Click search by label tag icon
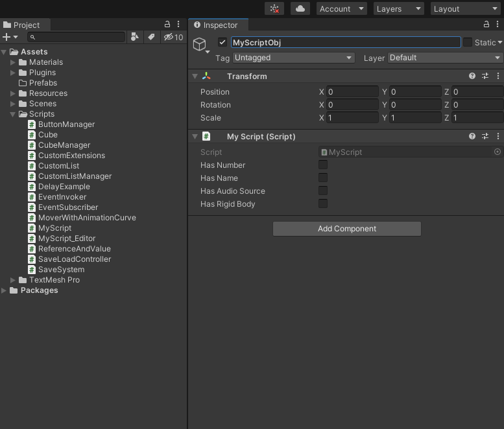Image resolution: width=504 pixels, height=429 pixels. click(x=151, y=37)
